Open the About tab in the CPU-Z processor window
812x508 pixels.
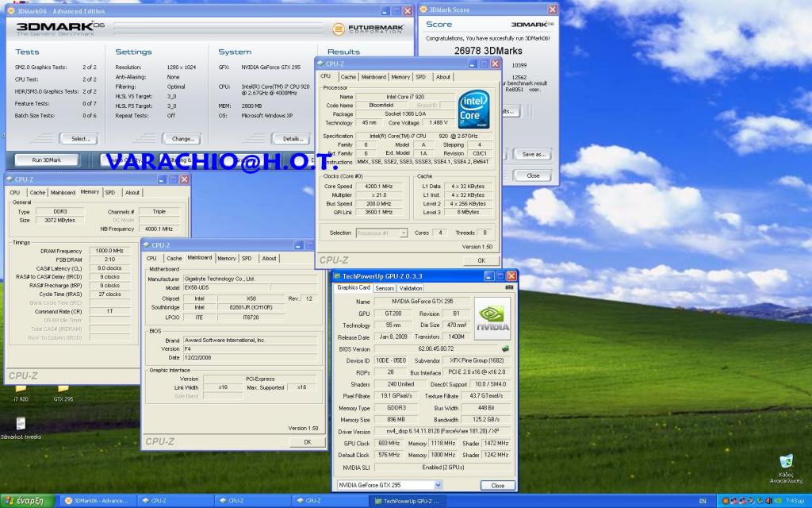tap(442, 77)
